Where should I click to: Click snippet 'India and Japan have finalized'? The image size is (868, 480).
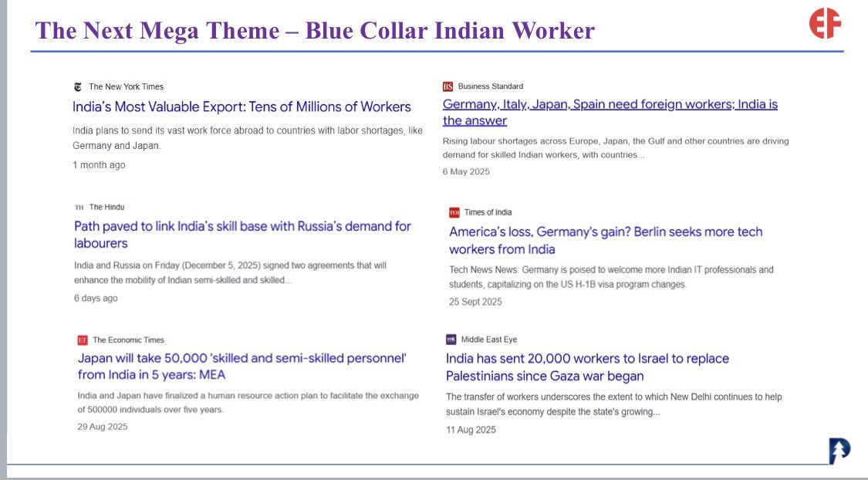click(x=248, y=403)
